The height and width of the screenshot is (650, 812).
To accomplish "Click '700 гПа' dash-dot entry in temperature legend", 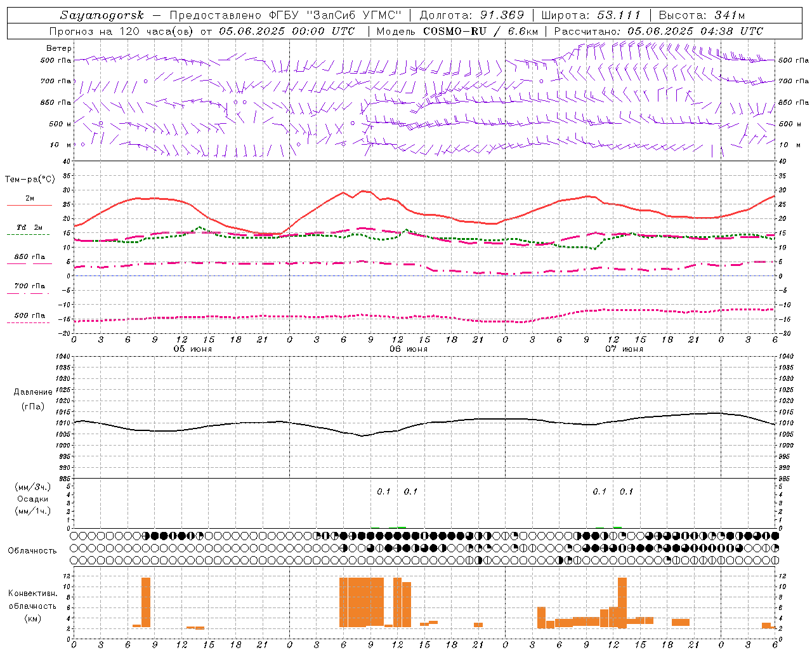I will (29, 286).
